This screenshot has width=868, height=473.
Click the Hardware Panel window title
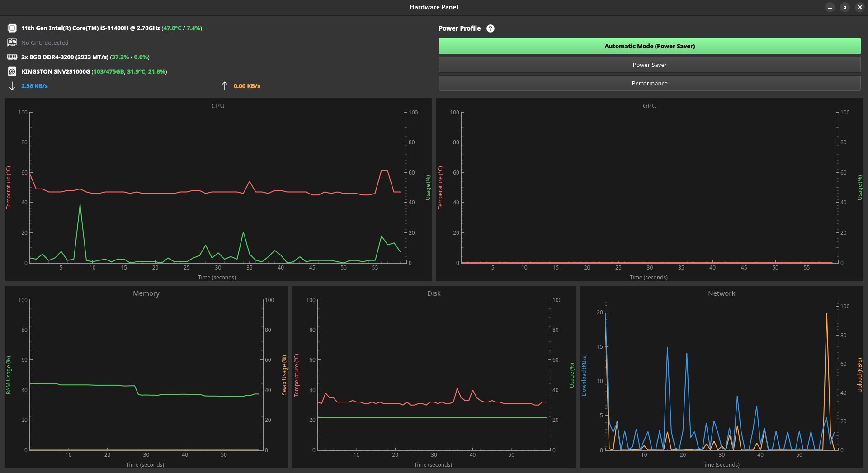[x=434, y=7]
